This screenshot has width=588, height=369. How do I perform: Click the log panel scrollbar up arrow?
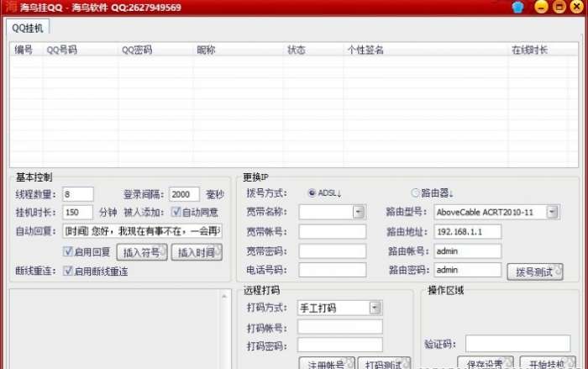pos(224,297)
